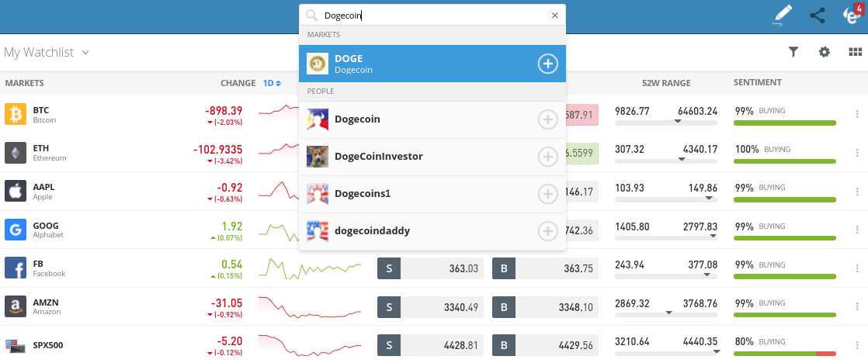Open BTC row options menu
The image size is (868, 363).
(857, 114)
